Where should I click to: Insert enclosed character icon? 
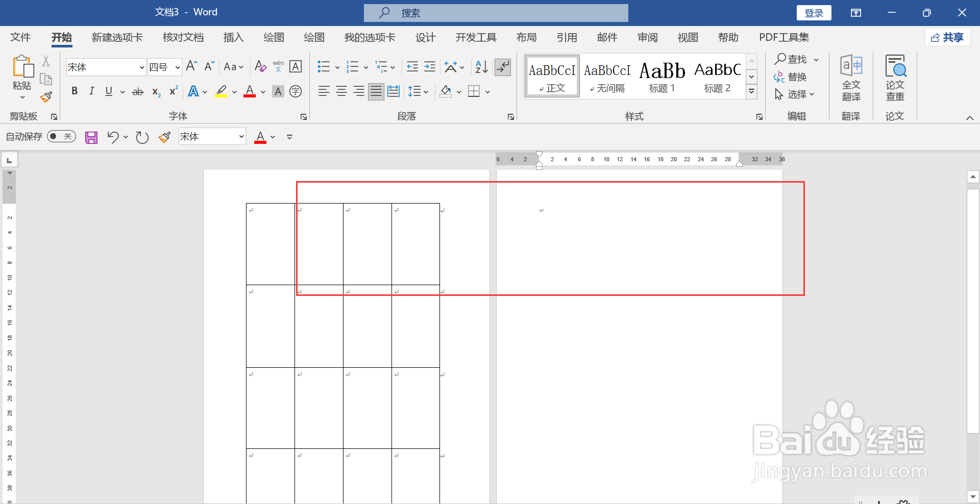pyautogui.click(x=296, y=91)
